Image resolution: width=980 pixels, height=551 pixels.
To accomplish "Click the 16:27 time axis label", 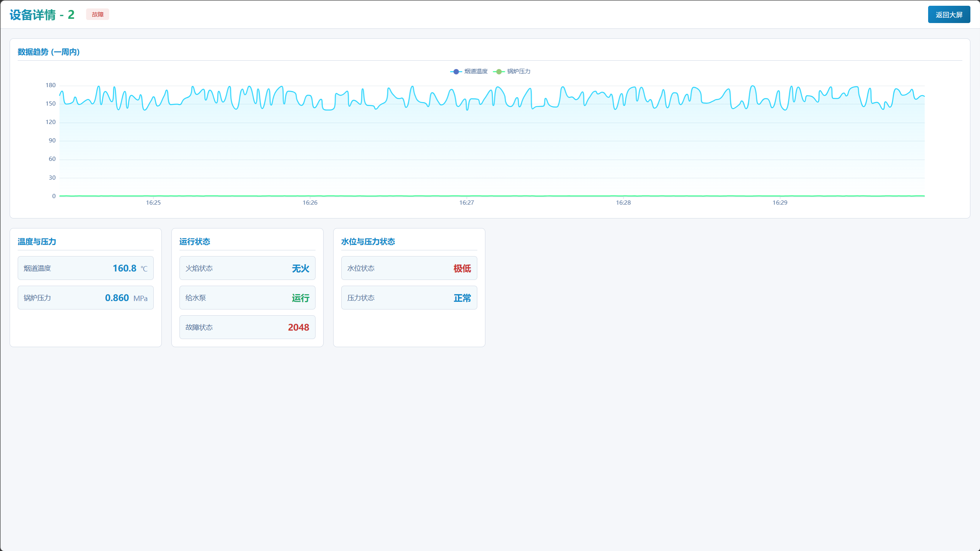I will pos(467,203).
